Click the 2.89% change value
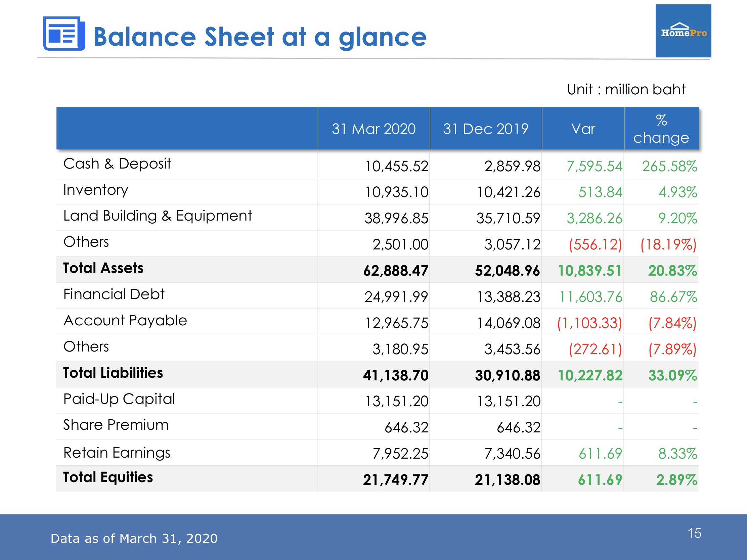The image size is (747, 560). [x=677, y=480]
